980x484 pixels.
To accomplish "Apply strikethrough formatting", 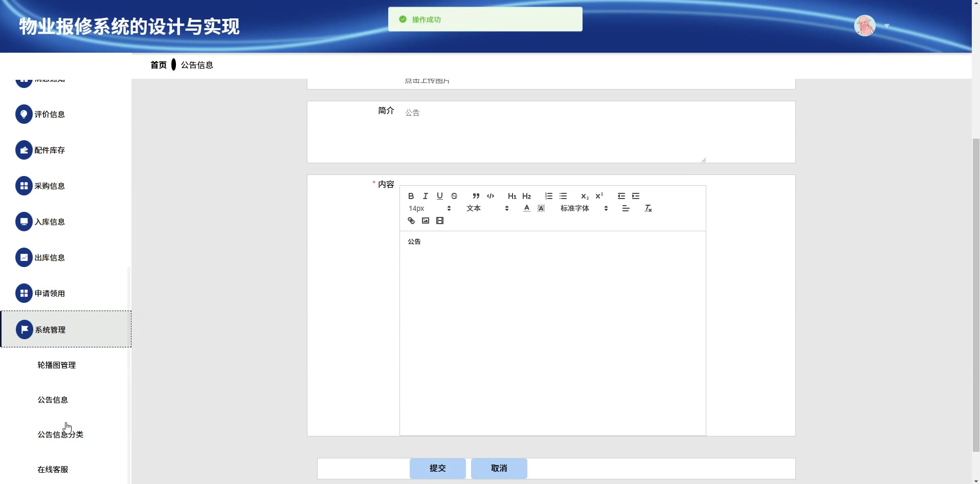I will (x=454, y=196).
